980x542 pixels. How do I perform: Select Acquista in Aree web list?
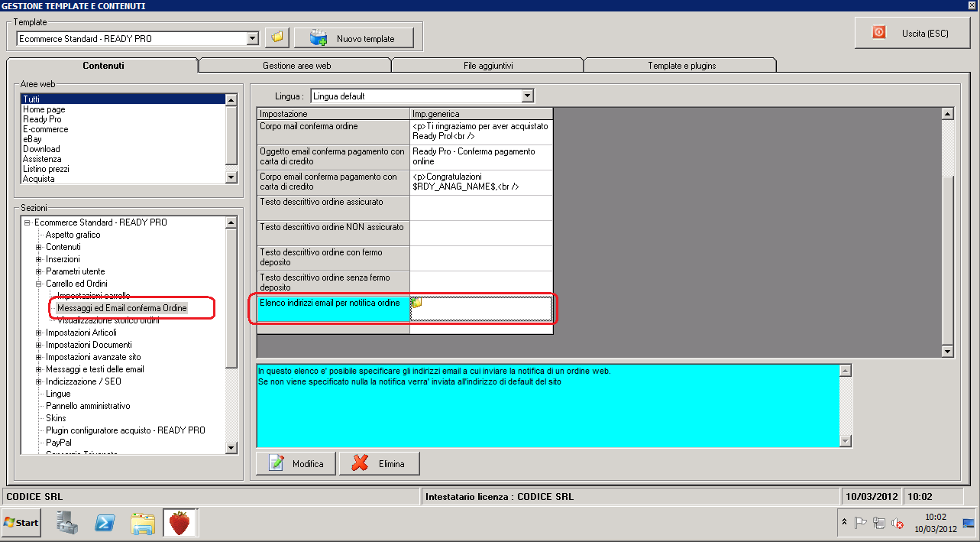coord(123,179)
